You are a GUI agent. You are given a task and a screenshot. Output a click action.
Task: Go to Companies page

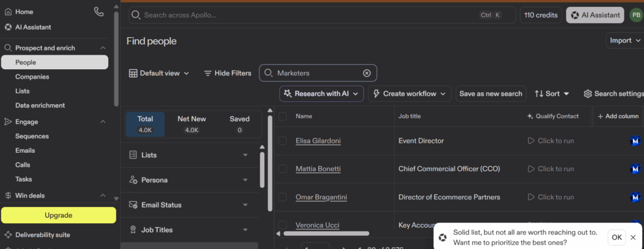coord(32,77)
